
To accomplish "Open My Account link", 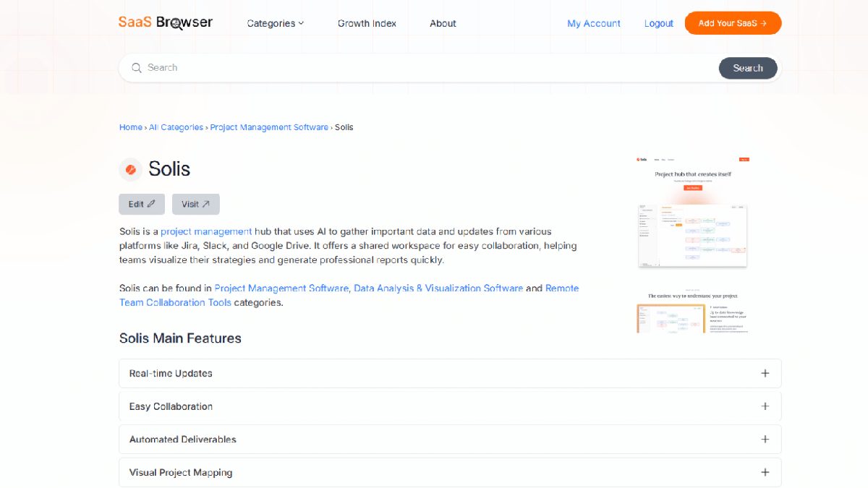I will pyautogui.click(x=593, y=23).
